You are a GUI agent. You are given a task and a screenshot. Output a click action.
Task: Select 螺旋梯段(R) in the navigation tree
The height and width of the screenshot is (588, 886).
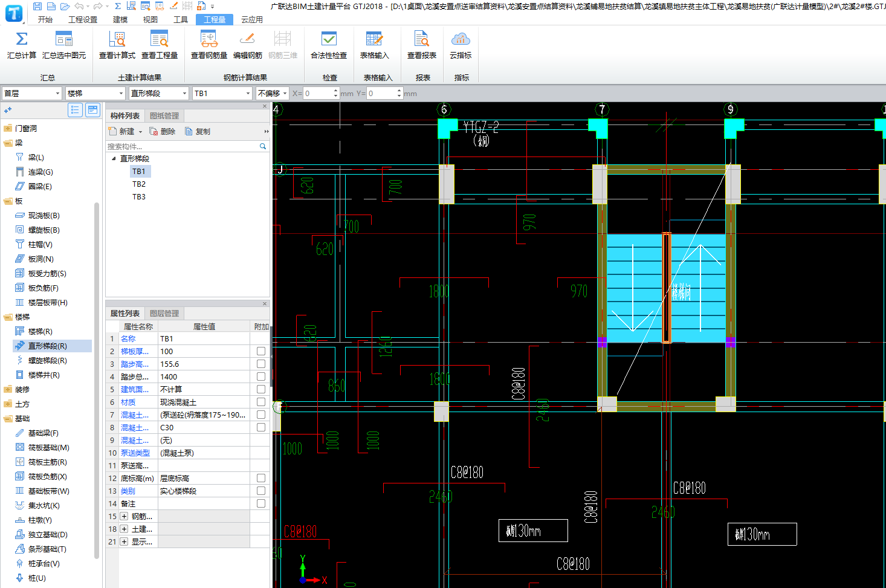(47, 361)
